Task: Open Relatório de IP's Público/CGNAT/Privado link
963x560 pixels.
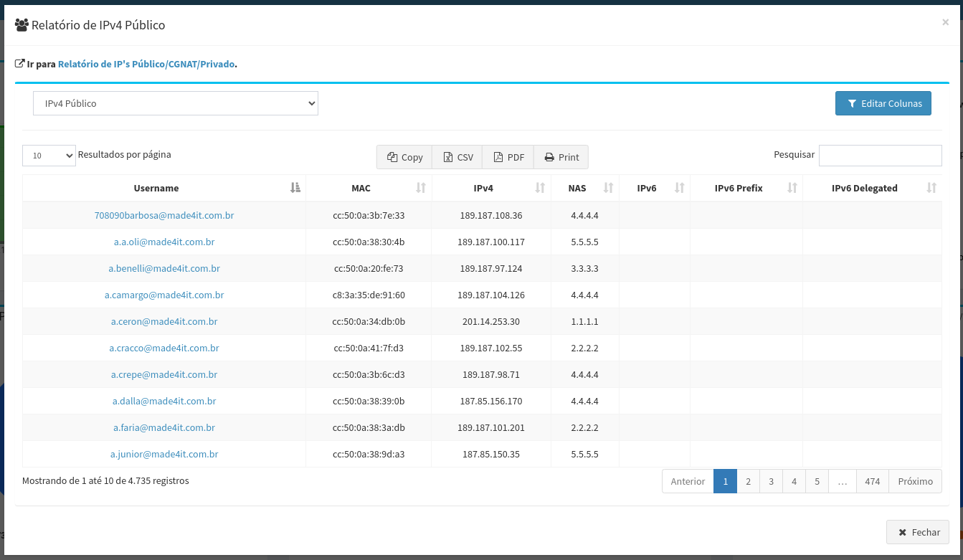Action: [x=146, y=64]
